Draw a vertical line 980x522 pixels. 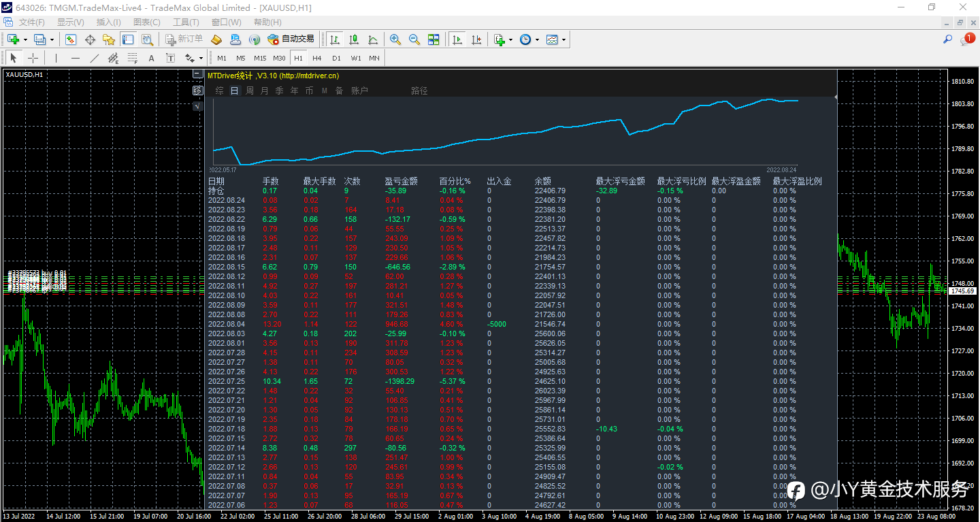pos(56,58)
